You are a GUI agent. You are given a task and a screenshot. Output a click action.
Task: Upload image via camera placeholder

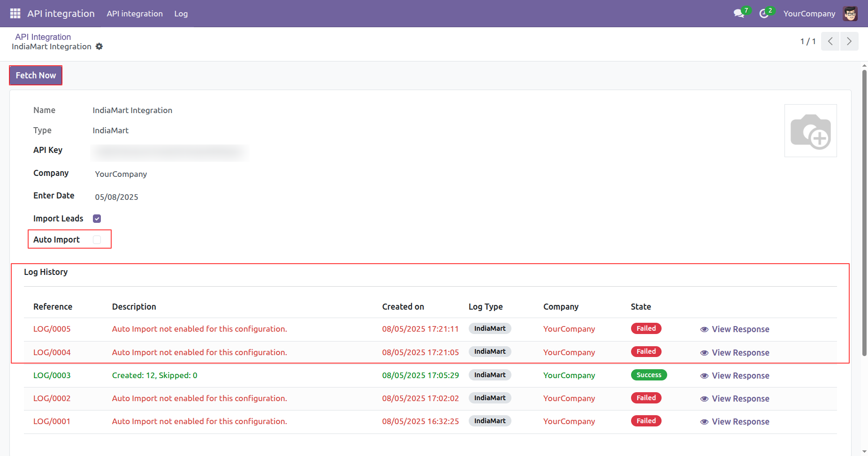[810, 131]
